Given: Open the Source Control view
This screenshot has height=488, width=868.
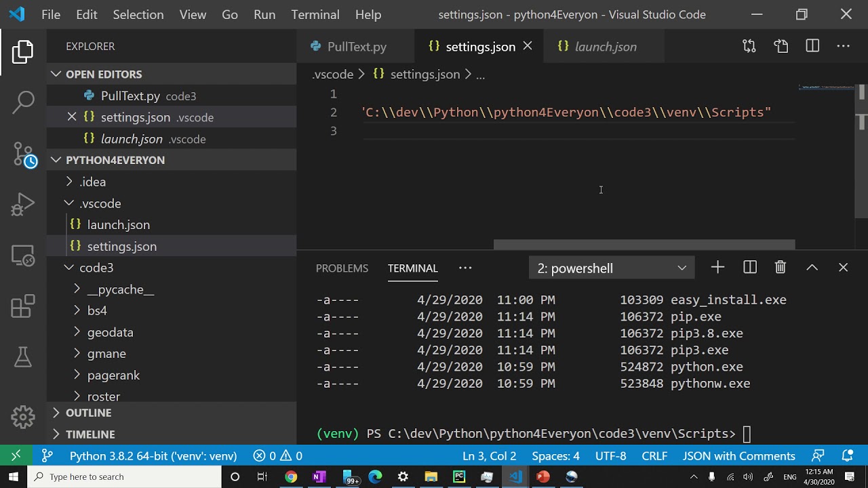Looking at the screenshot, I should coord(24,155).
